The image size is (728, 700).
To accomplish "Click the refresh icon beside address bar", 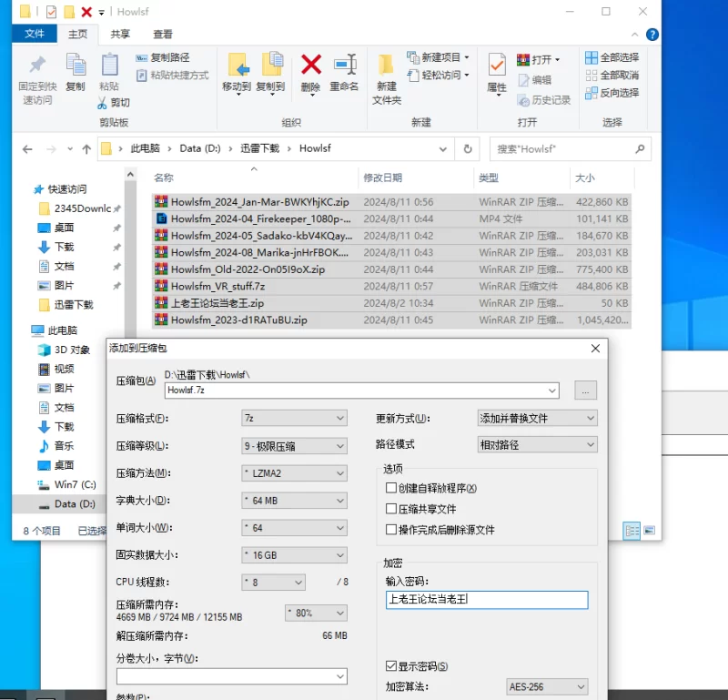I will (468, 148).
